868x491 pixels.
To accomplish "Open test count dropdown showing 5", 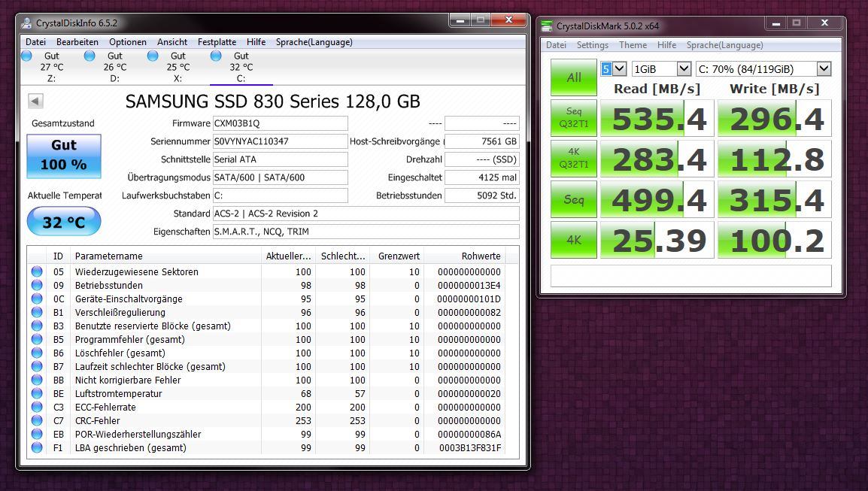I will [x=613, y=68].
